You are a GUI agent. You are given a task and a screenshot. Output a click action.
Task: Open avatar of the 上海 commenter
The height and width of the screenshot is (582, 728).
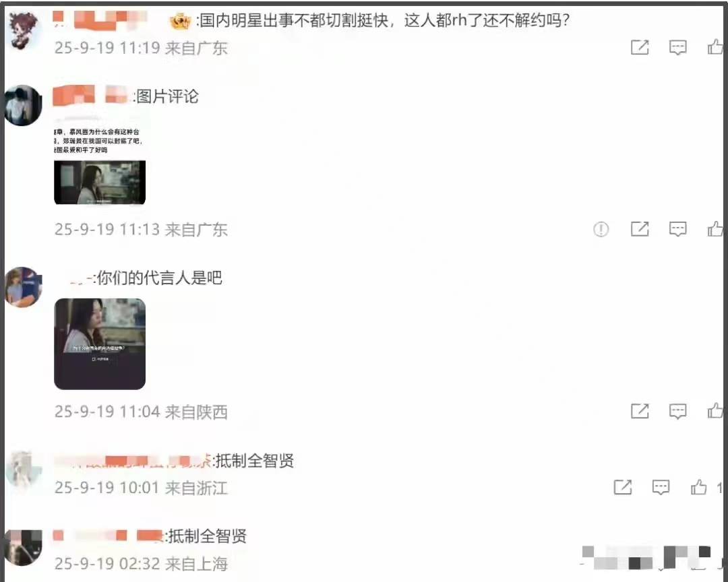(x=23, y=548)
